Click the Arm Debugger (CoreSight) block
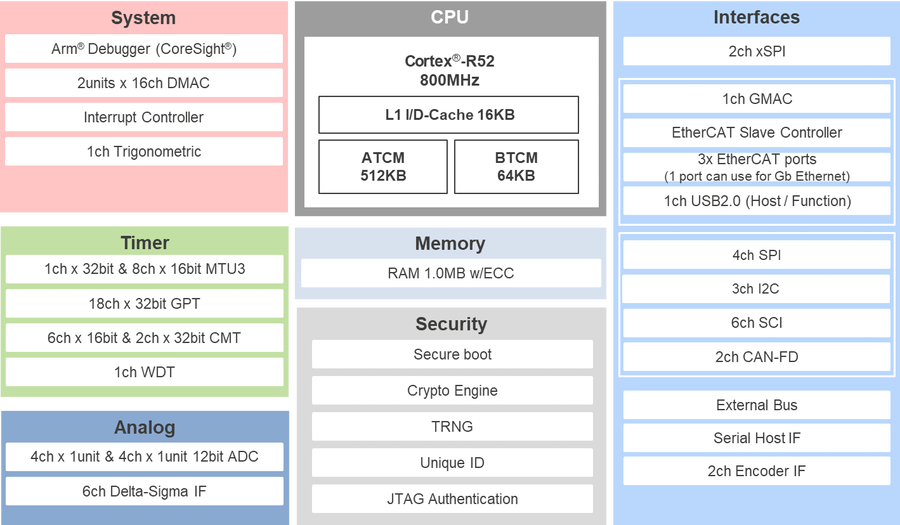The height and width of the screenshot is (525, 900). (144, 49)
